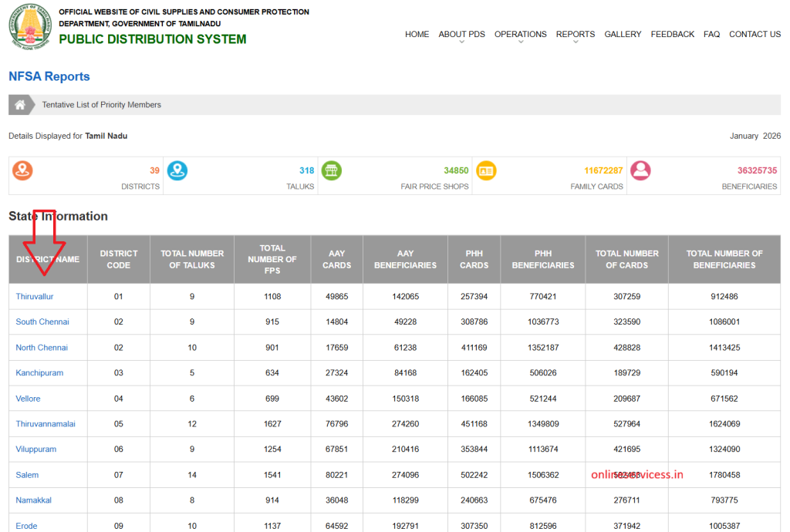The image size is (790, 532).
Task: Click the home icon in the breadcrumb
Action: tap(20, 105)
